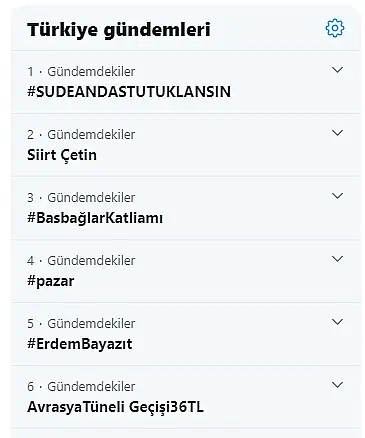
Task: Select the #pazar trending hashtag
Action: 51,281
